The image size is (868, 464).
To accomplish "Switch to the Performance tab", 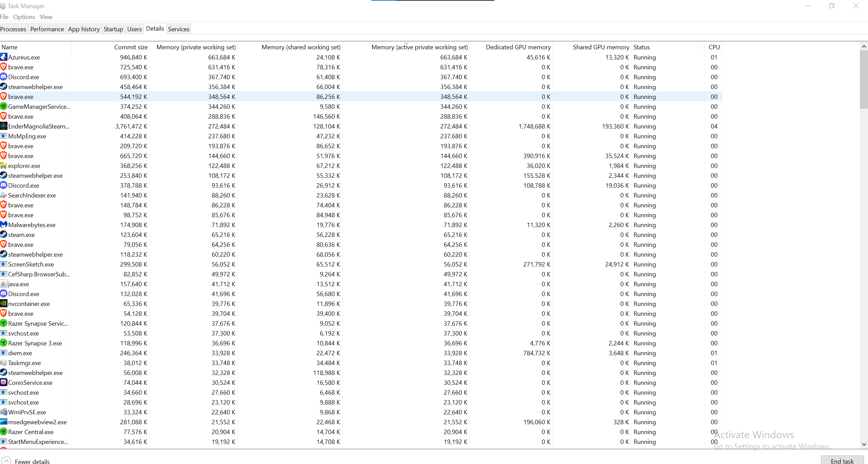I will (47, 29).
